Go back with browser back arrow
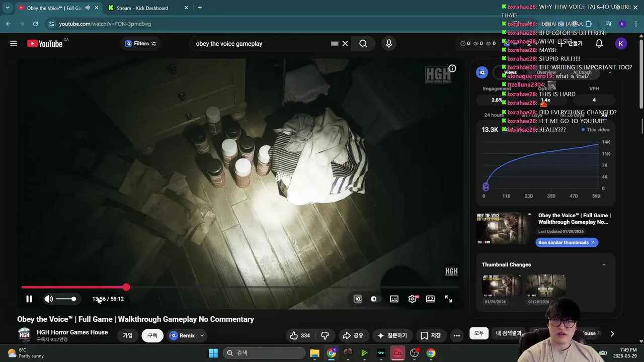The width and height of the screenshot is (644, 362). [8, 24]
